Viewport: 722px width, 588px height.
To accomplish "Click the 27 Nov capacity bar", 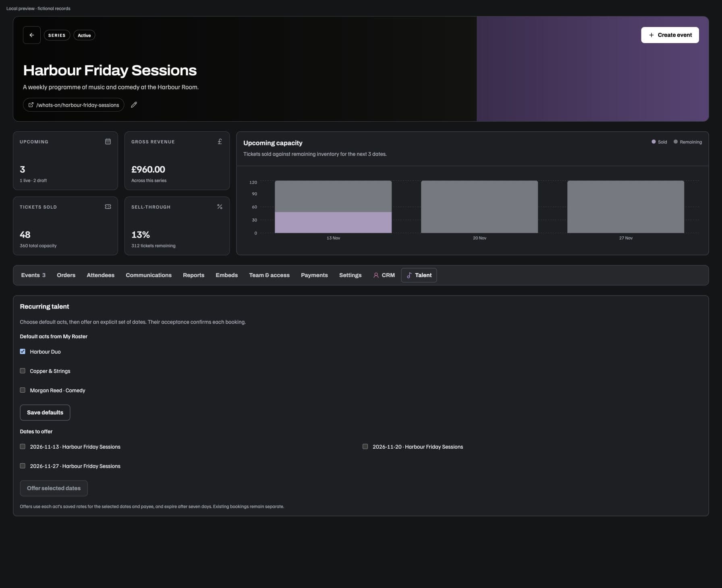I will click(x=626, y=207).
